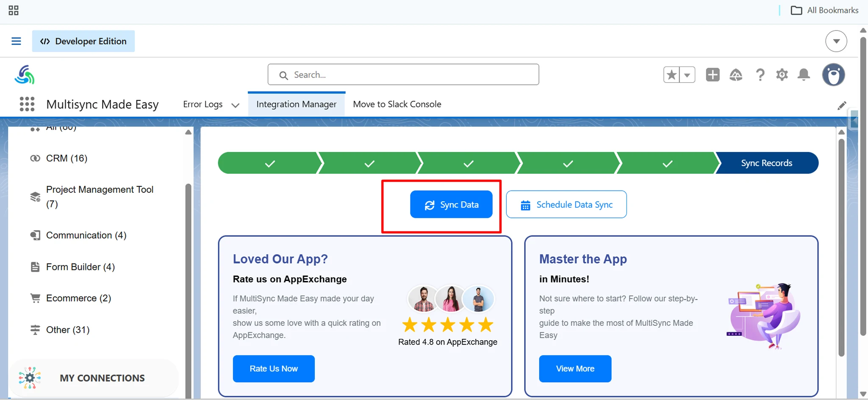Select the CRM (16) category
The image size is (868, 400).
pyautogui.click(x=67, y=158)
